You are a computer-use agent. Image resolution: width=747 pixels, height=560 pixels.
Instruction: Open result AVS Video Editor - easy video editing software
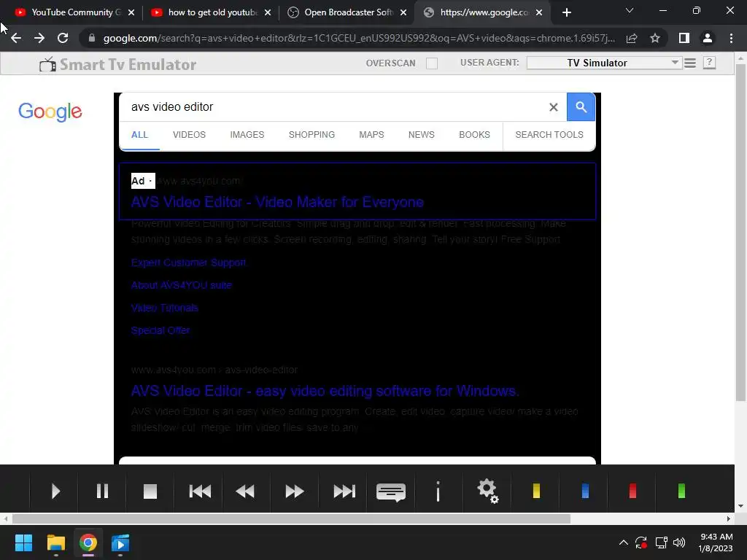tap(325, 391)
